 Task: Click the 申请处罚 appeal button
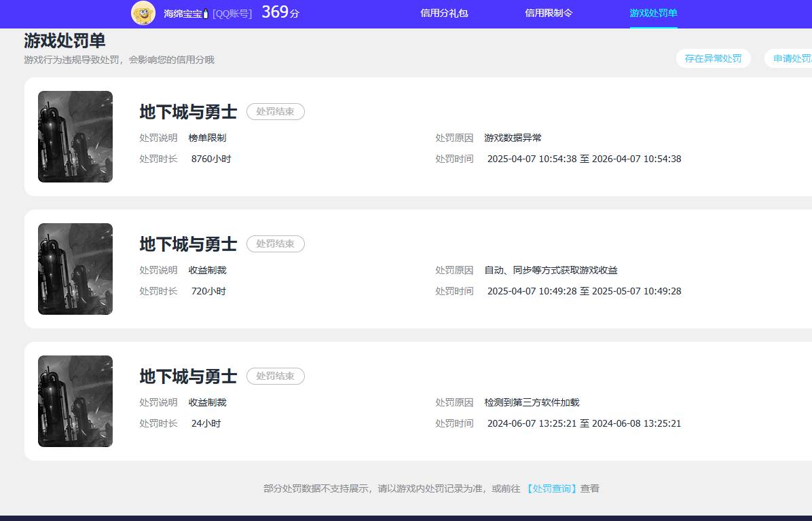click(793, 58)
